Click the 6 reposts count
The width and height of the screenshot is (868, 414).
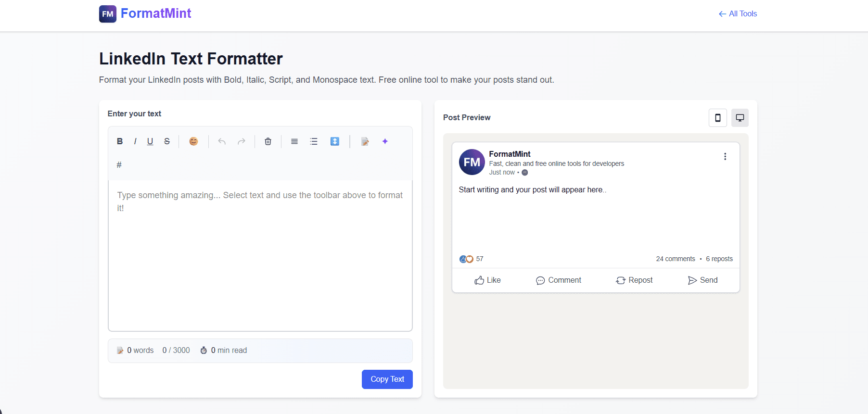point(719,259)
